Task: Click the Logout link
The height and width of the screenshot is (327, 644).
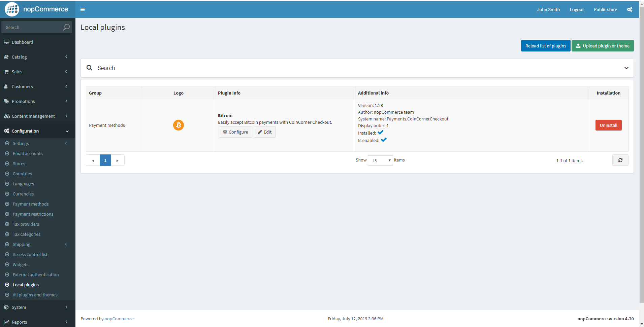Action: tap(577, 9)
